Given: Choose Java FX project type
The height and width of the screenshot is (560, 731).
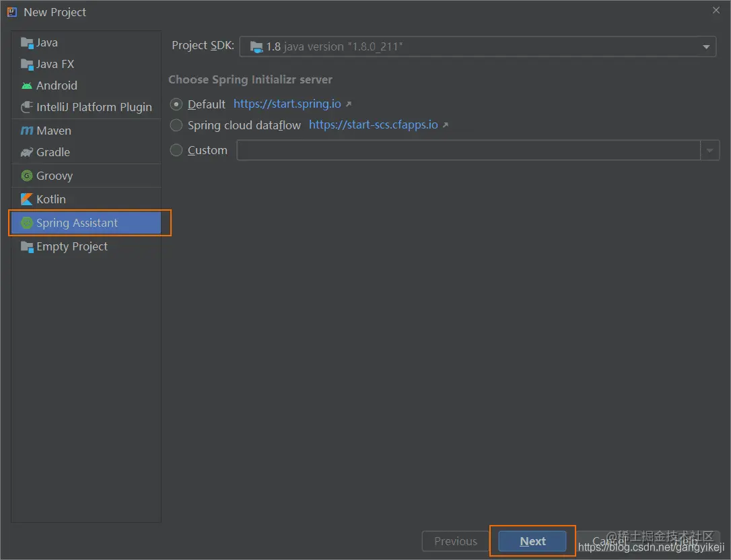Looking at the screenshot, I should (86, 65).
